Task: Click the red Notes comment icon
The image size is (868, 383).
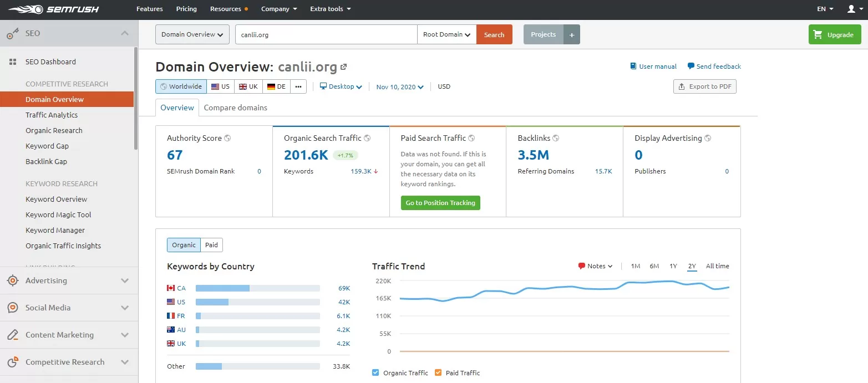Action: [x=581, y=266]
